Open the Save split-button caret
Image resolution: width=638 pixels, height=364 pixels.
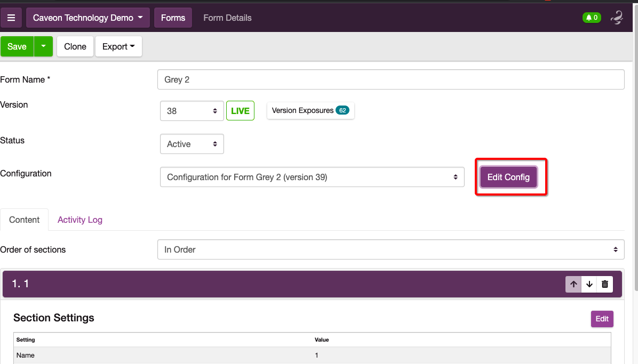click(x=43, y=46)
